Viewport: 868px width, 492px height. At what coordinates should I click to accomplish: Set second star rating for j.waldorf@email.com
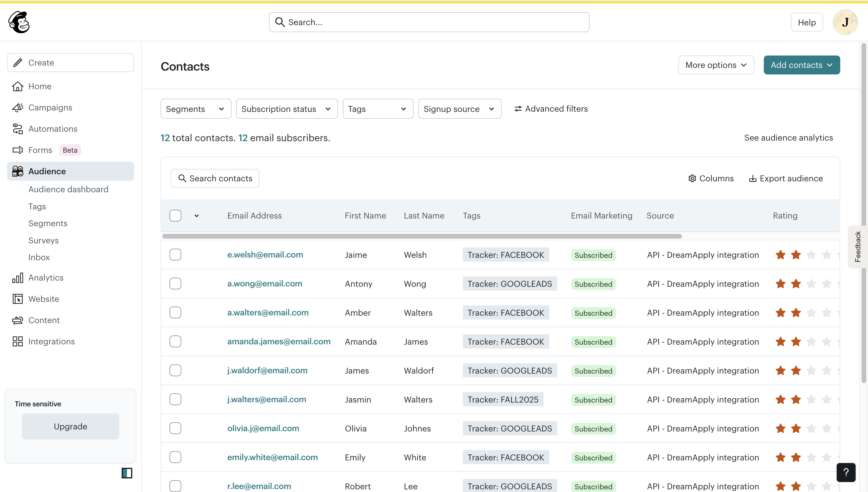click(796, 371)
